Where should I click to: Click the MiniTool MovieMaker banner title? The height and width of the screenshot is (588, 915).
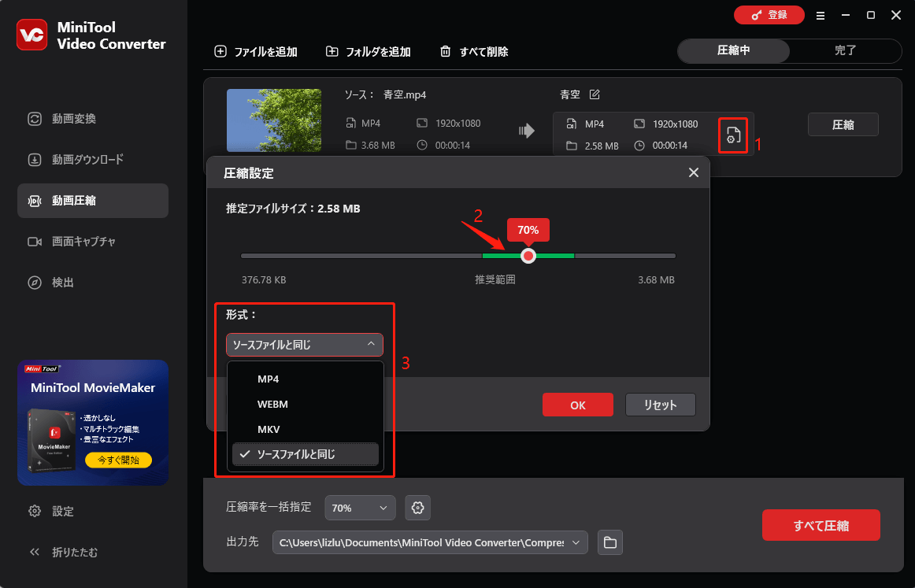[93, 388]
